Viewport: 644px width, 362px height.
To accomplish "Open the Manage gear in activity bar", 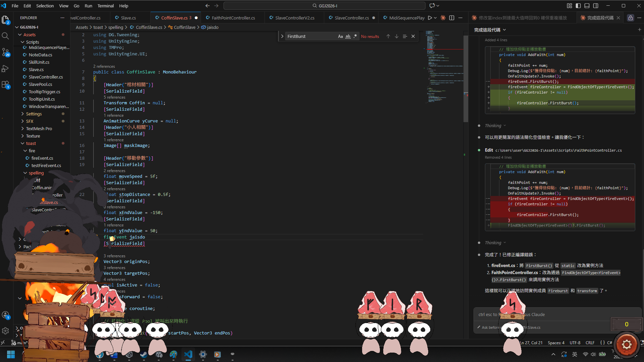I will point(5,331).
